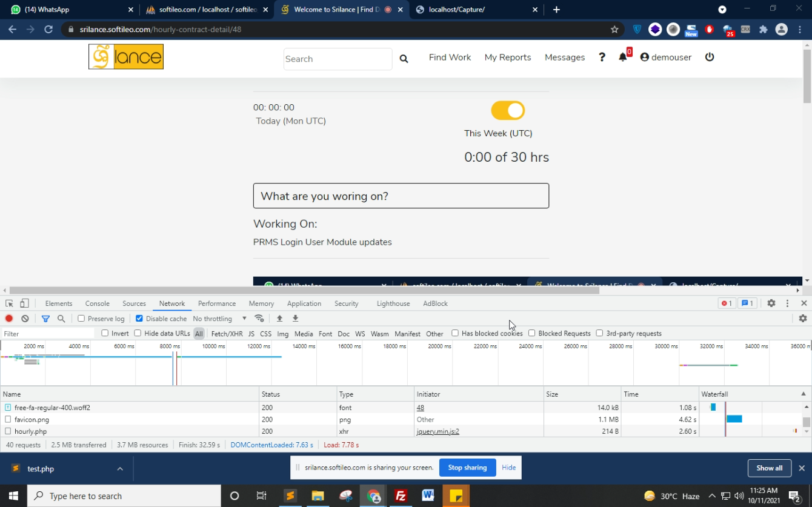Click the notifications bell icon
The width and height of the screenshot is (812, 507).
tap(623, 58)
